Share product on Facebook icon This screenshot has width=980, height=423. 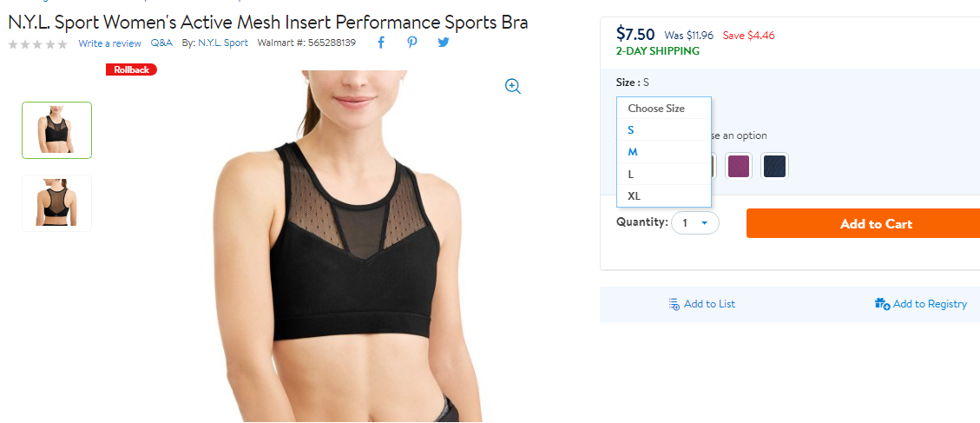[x=380, y=43]
